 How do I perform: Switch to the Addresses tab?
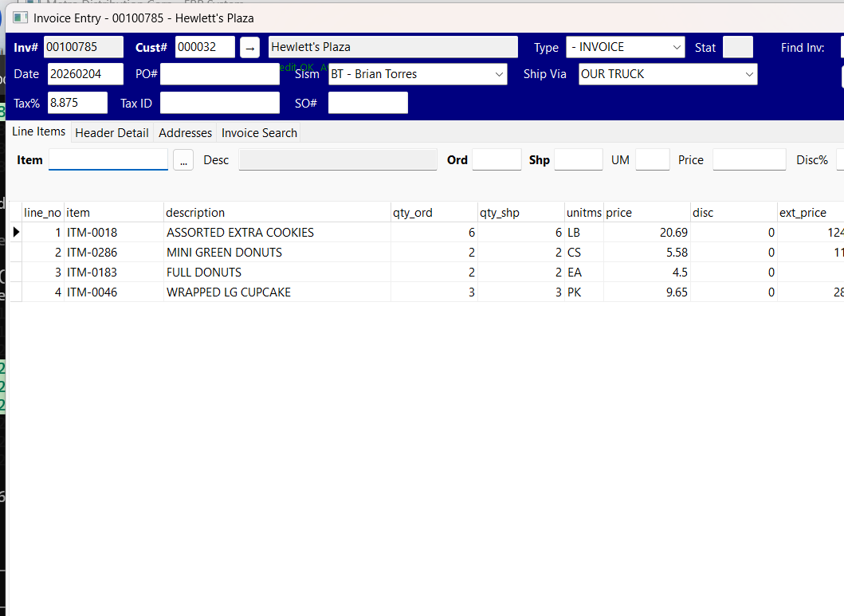[185, 132]
